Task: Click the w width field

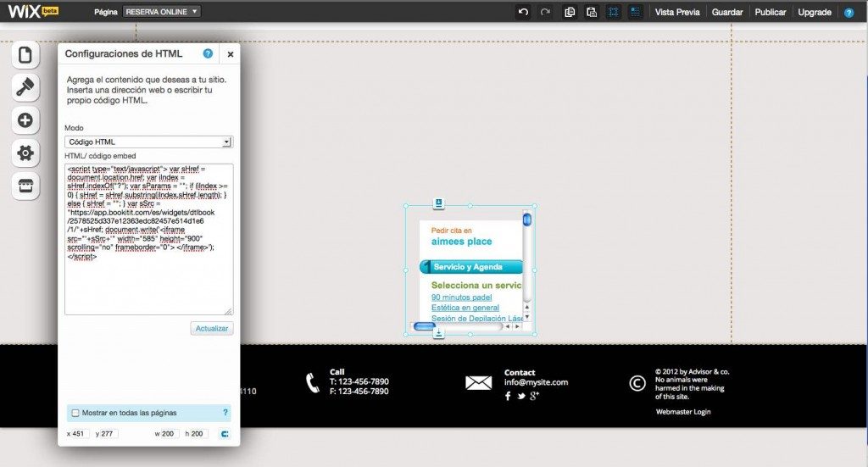Action: (x=169, y=434)
